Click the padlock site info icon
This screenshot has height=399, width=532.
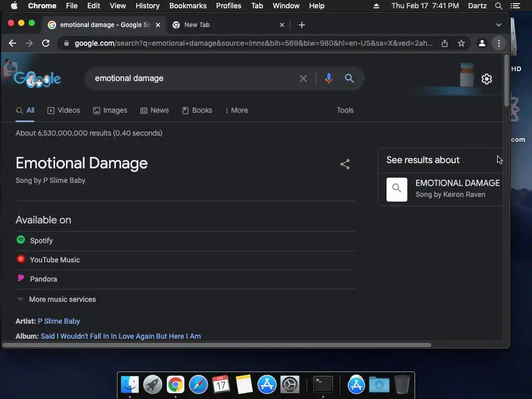pos(66,44)
